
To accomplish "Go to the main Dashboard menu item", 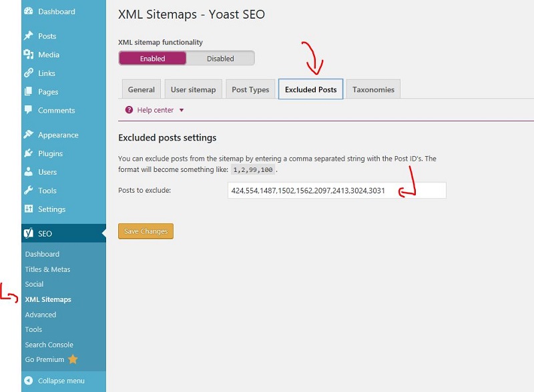I will click(x=63, y=11).
